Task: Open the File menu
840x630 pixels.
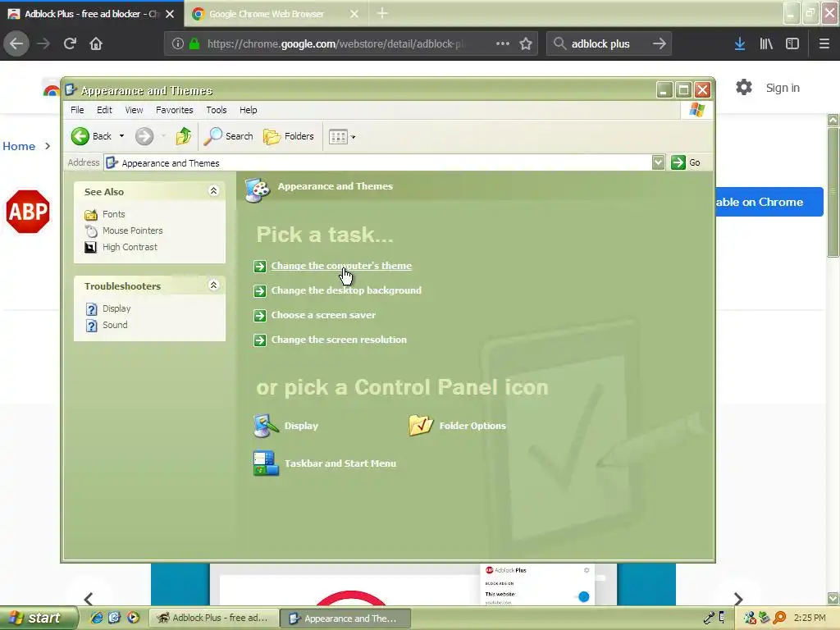Action: coord(77,110)
